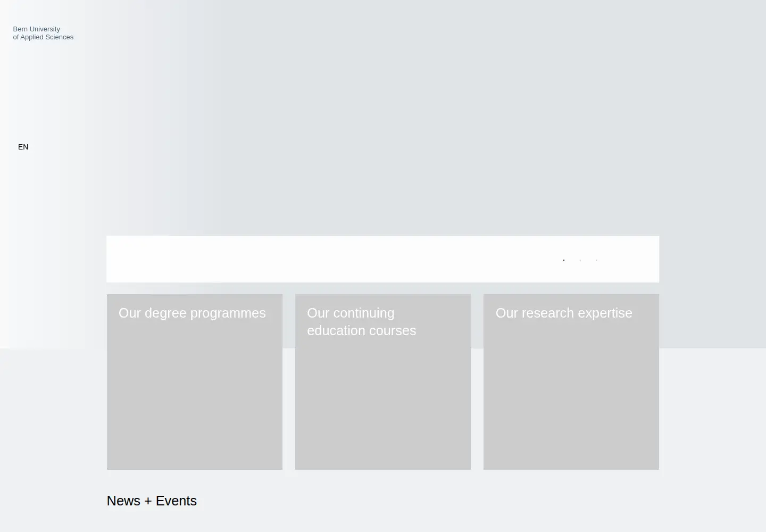The height and width of the screenshot is (532, 766).
Task: Open the Bern University of Applied Sciences home link
Action: click(x=43, y=33)
